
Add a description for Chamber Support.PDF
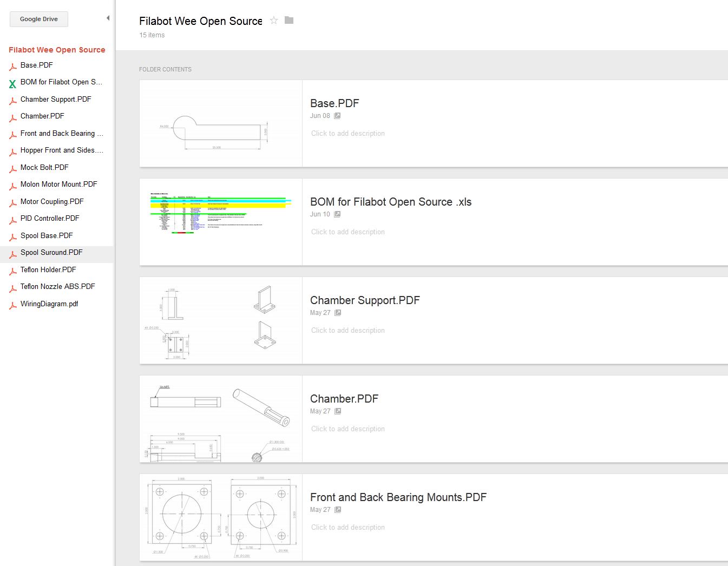coord(348,330)
